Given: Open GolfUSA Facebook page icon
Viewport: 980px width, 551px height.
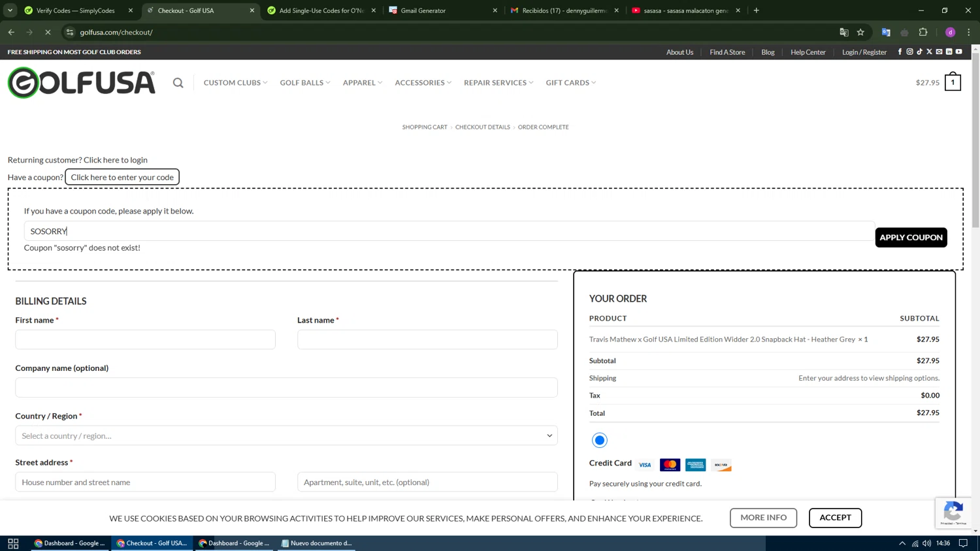Looking at the screenshot, I should coord(900,52).
